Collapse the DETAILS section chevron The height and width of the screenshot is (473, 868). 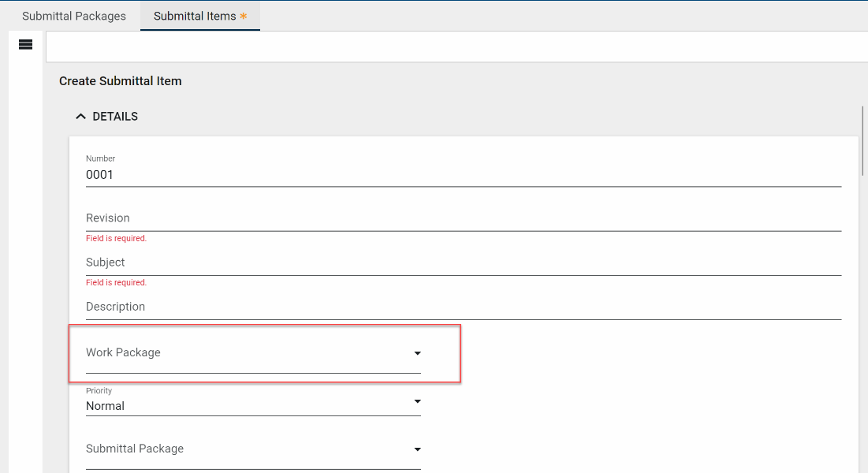pos(80,117)
